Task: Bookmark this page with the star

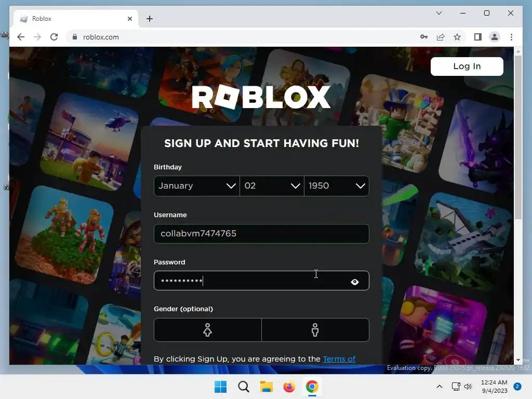Action: click(x=457, y=37)
